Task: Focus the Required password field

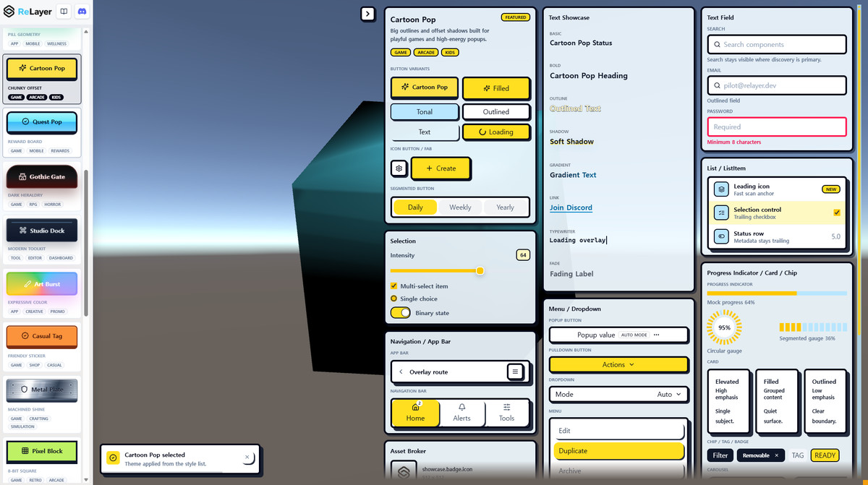Action: 777,126
